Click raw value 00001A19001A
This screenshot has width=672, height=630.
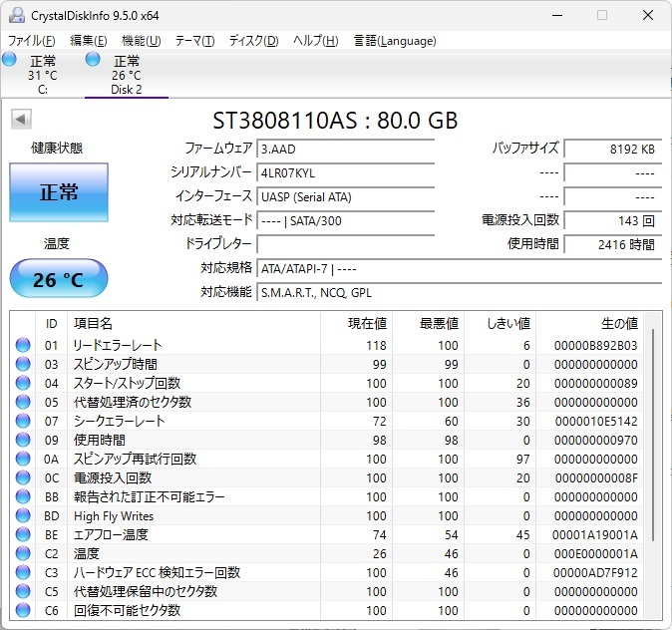(x=595, y=535)
